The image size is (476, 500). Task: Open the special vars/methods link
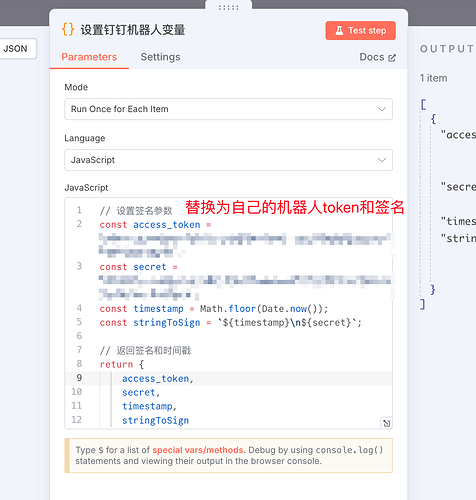(x=198, y=450)
